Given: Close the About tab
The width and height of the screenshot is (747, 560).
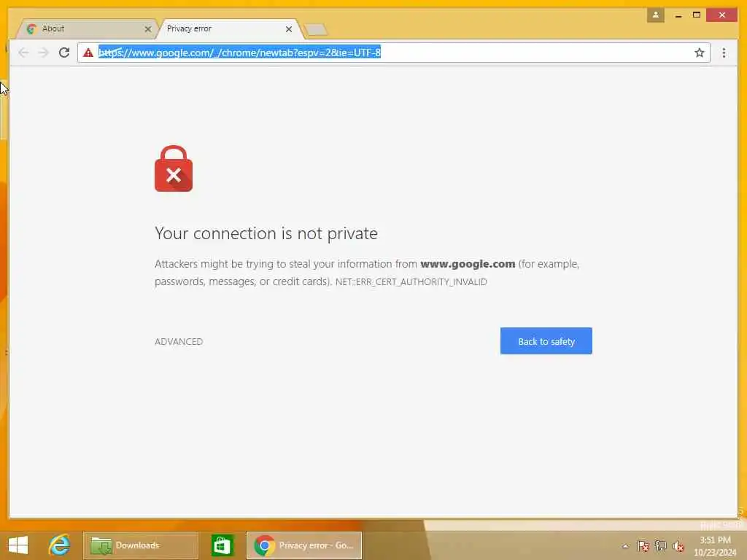Looking at the screenshot, I should tap(147, 29).
